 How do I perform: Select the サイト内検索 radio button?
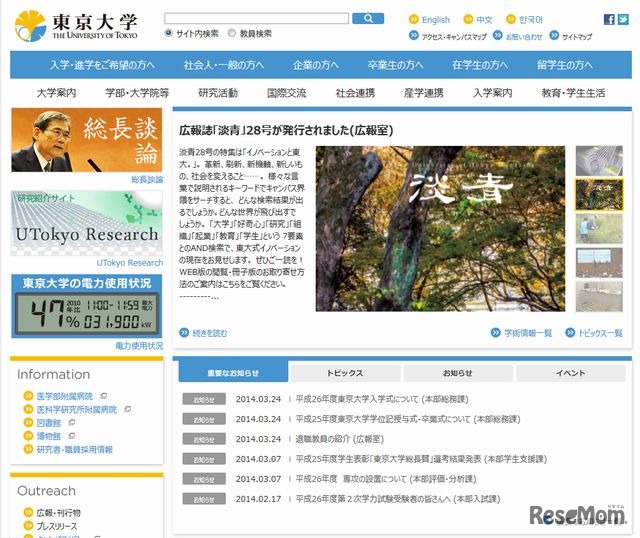[x=168, y=33]
